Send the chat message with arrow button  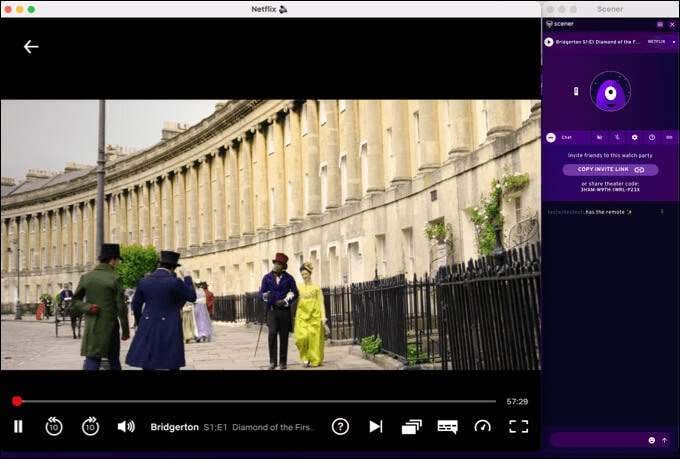tap(664, 440)
